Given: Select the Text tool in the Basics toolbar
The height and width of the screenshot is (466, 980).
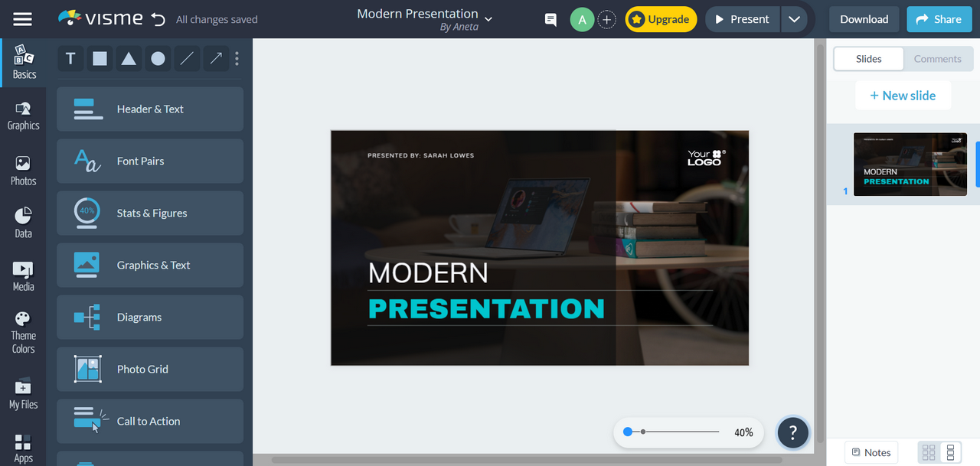Looking at the screenshot, I should [x=70, y=58].
